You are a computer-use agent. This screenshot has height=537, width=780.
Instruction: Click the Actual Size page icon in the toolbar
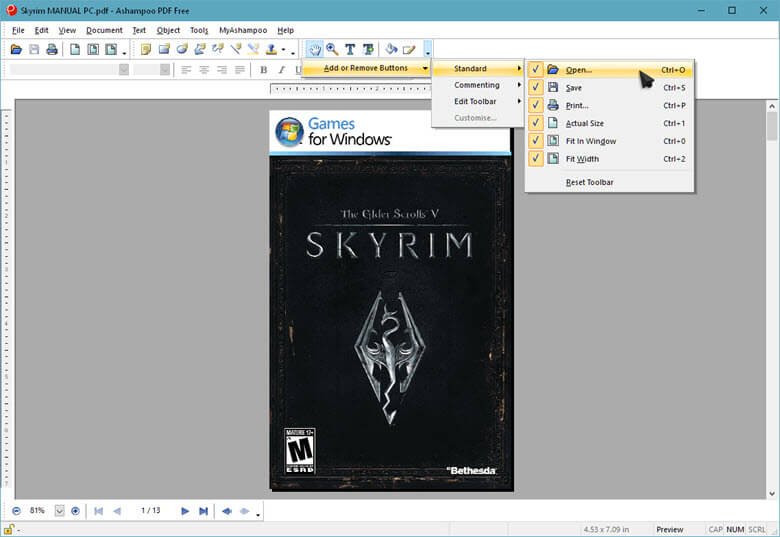tap(75, 49)
